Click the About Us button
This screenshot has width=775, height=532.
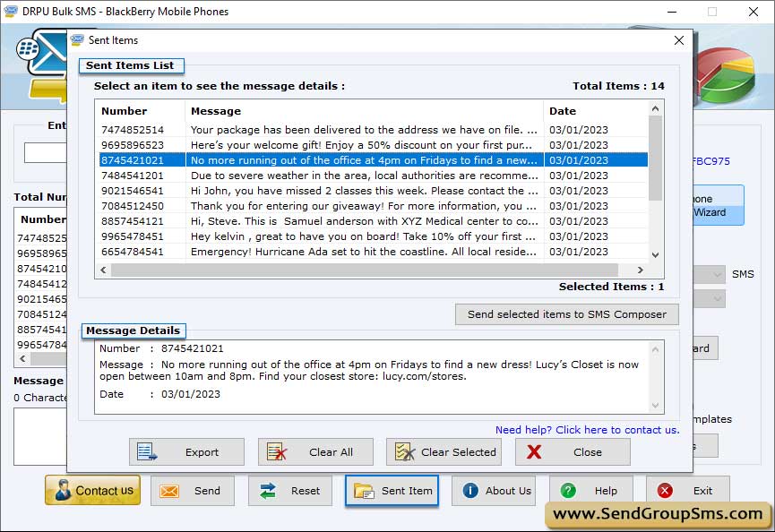point(494,491)
